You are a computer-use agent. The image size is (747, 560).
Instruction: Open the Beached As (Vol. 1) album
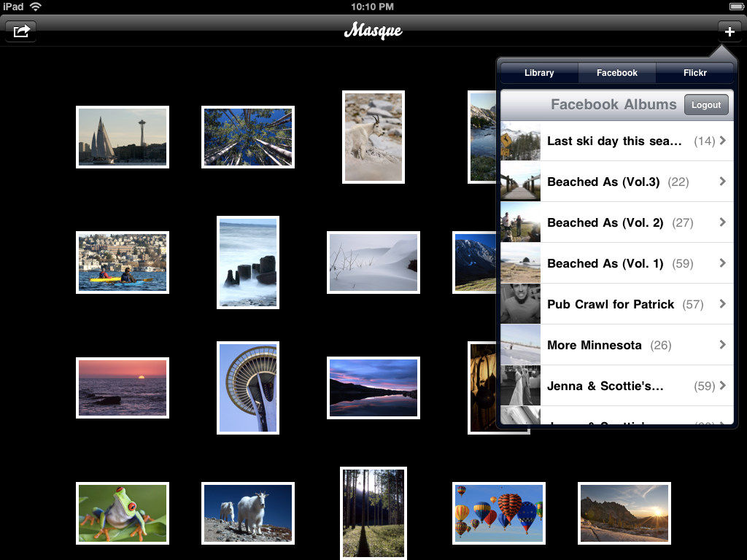(617, 263)
